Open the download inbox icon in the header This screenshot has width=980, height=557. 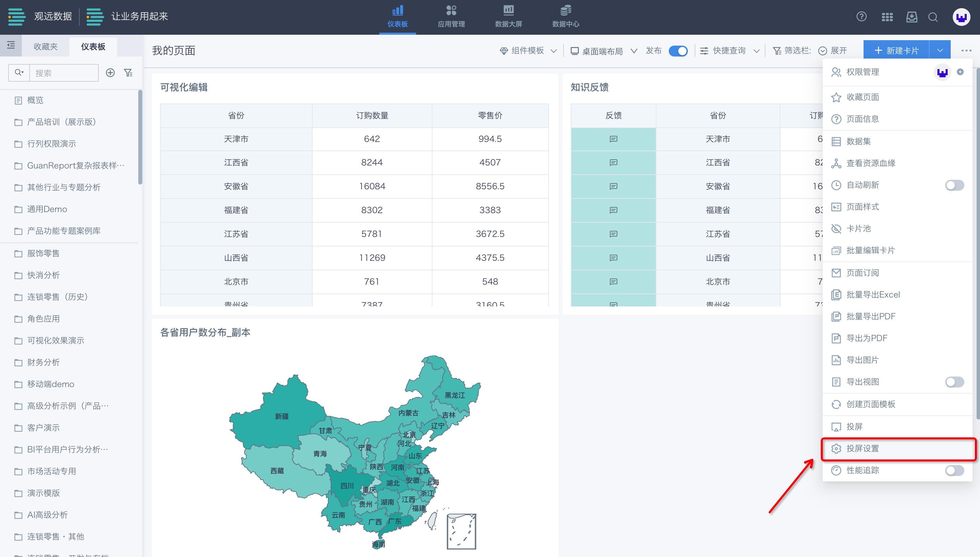[x=912, y=17]
